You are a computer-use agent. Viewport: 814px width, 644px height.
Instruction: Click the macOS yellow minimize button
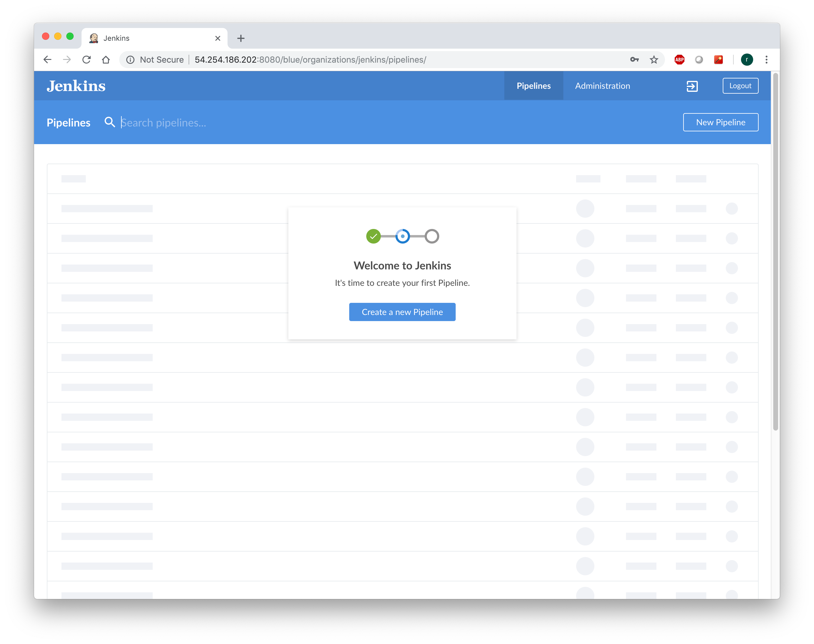click(58, 36)
